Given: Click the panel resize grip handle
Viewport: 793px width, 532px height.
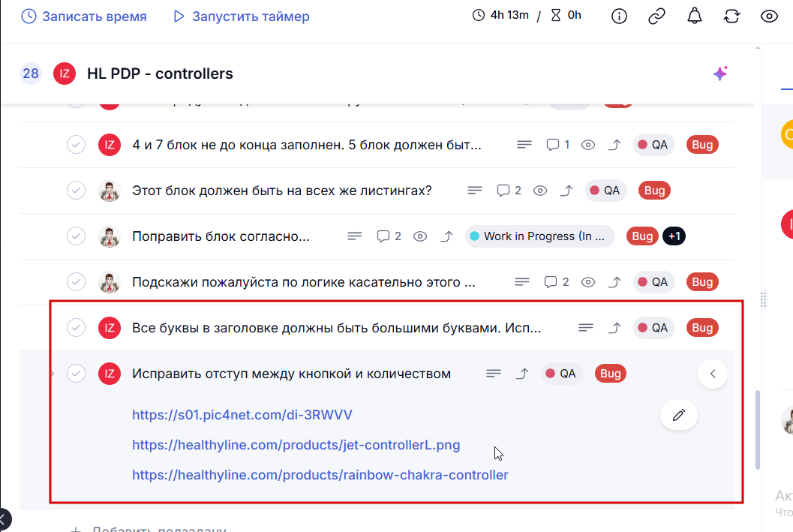Looking at the screenshot, I should (x=763, y=299).
